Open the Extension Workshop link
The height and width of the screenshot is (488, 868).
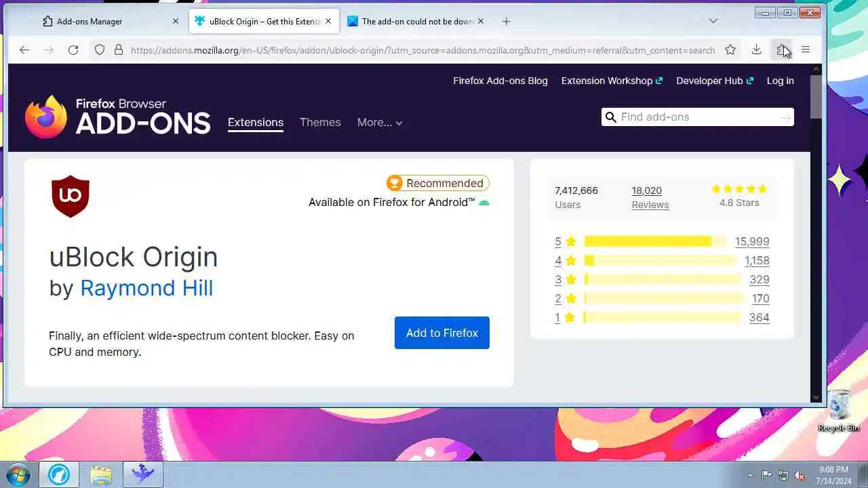click(612, 81)
